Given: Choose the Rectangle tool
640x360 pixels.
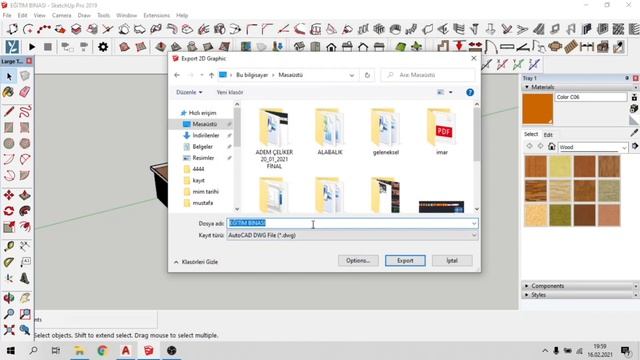Looking at the screenshot, I should (9, 127).
